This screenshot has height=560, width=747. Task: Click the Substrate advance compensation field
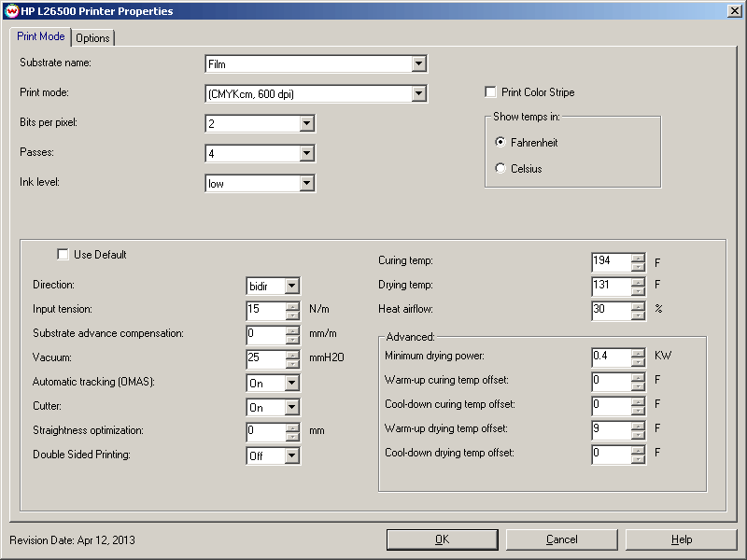pos(266,334)
